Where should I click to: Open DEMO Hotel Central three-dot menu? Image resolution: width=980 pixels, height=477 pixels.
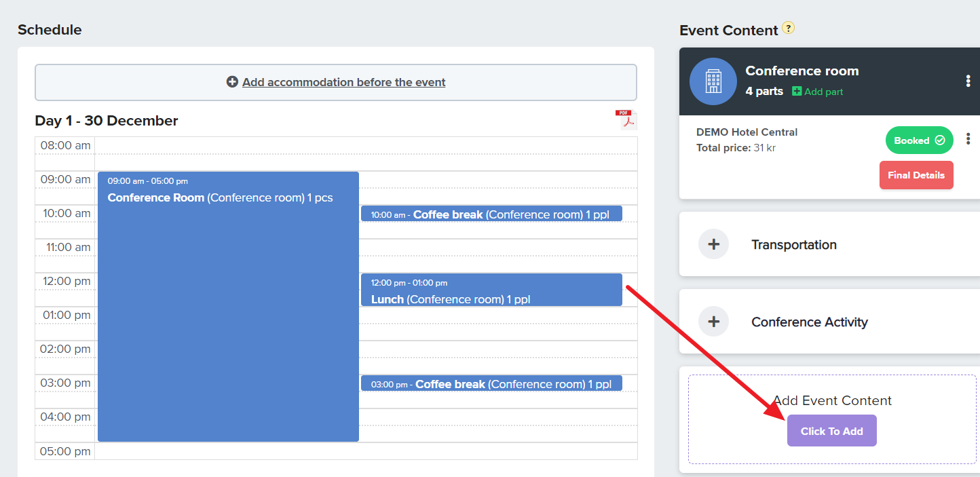[x=968, y=139]
